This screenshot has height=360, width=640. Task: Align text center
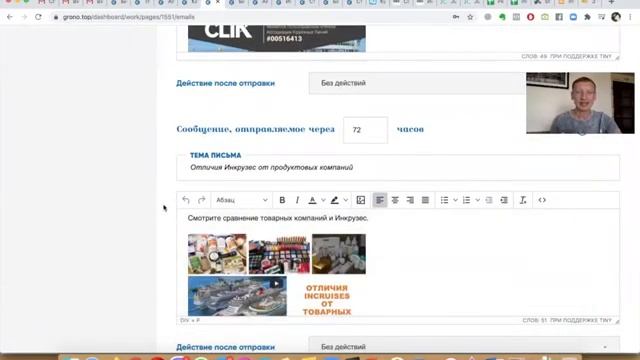point(395,200)
